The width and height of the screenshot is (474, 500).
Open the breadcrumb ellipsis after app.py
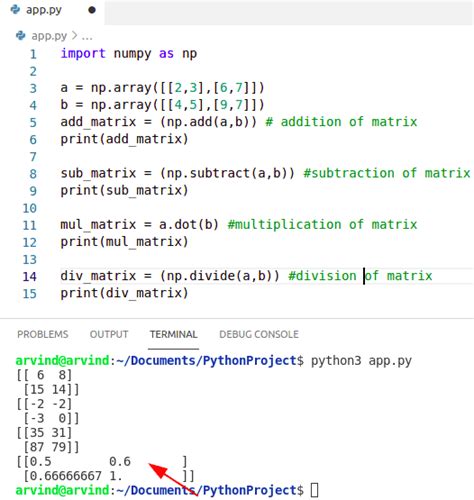pyautogui.click(x=87, y=37)
